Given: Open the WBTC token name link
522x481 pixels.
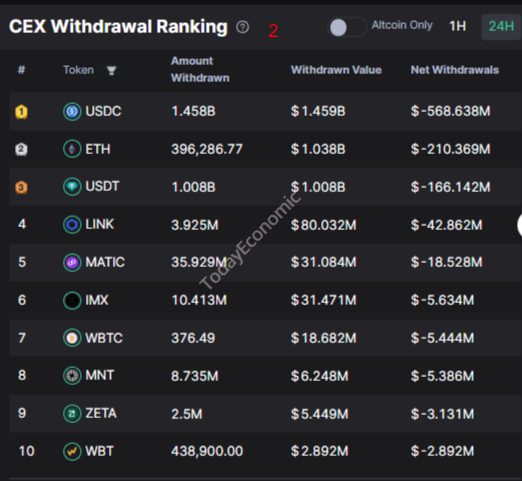Looking at the screenshot, I should (x=104, y=338).
